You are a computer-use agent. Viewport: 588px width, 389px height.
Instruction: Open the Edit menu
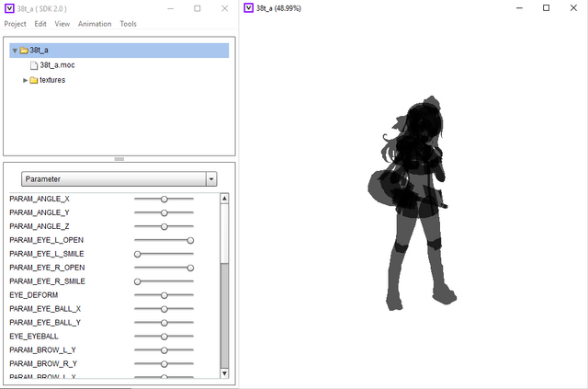pyautogui.click(x=40, y=24)
